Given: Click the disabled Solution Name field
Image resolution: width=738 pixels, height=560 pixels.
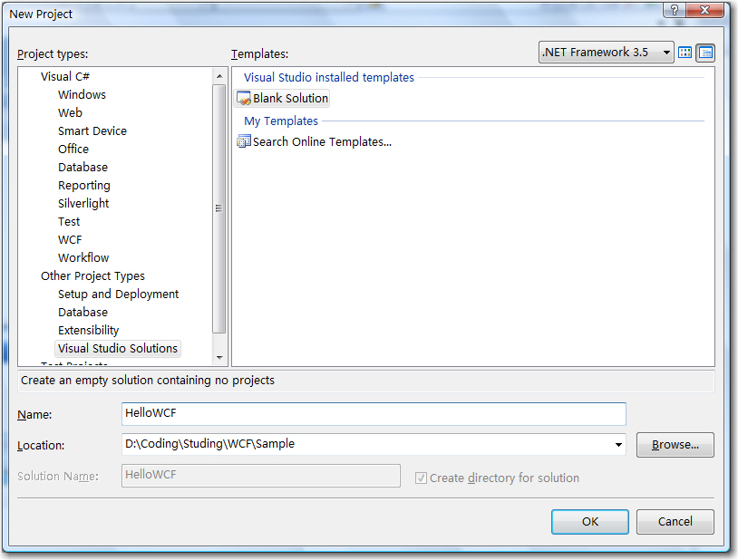Looking at the screenshot, I should pyautogui.click(x=261, y=476).
